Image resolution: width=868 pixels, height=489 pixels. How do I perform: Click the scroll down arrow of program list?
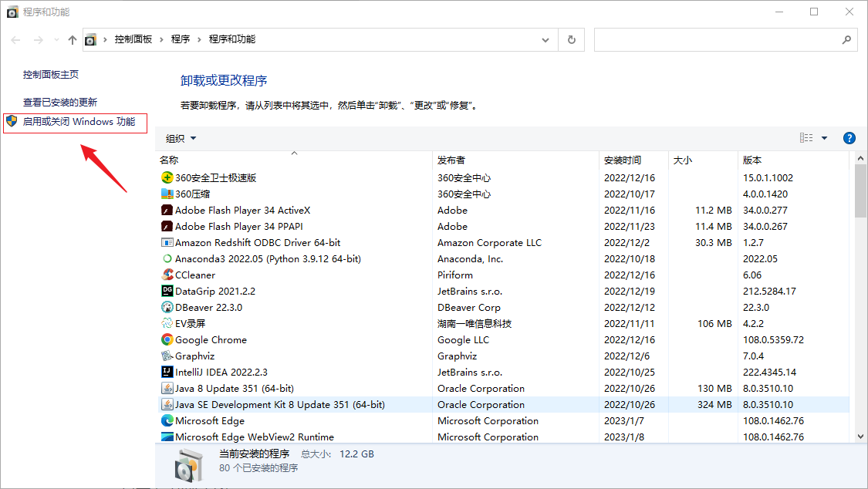[x=860, y=436]
